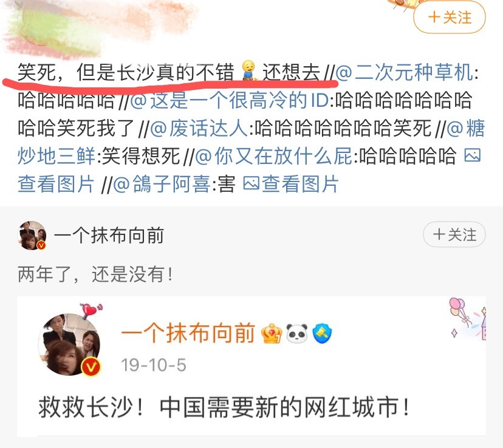
Task: View picture link after 鴿子阿喜 comment
Action: click(x=290, y=185)
